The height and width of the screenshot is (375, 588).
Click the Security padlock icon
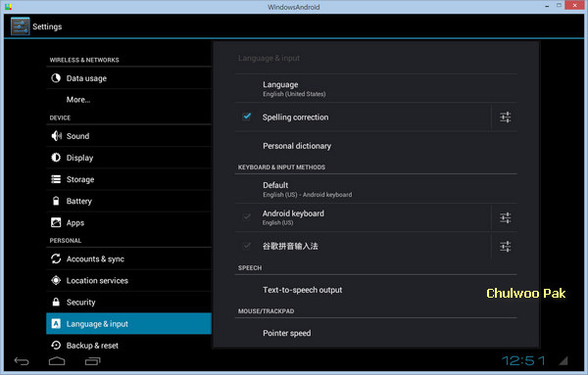[56, 302]
